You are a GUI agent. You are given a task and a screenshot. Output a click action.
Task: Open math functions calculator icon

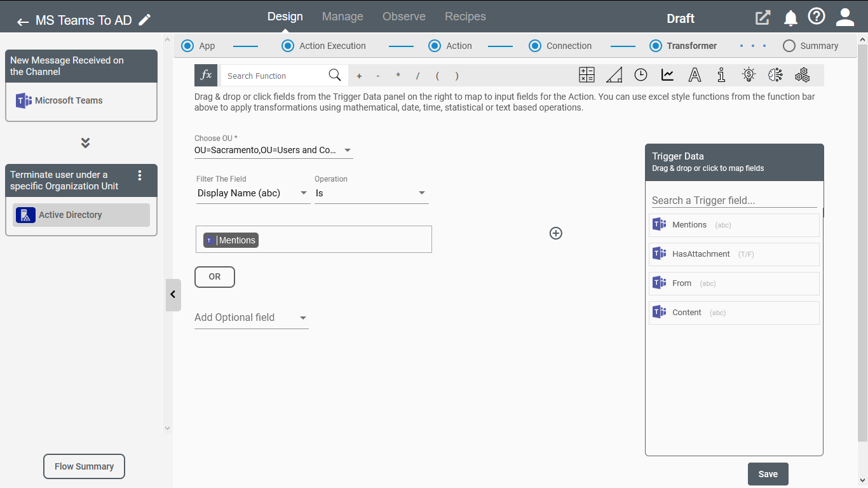pyautogui.click(x=587, y=75)
